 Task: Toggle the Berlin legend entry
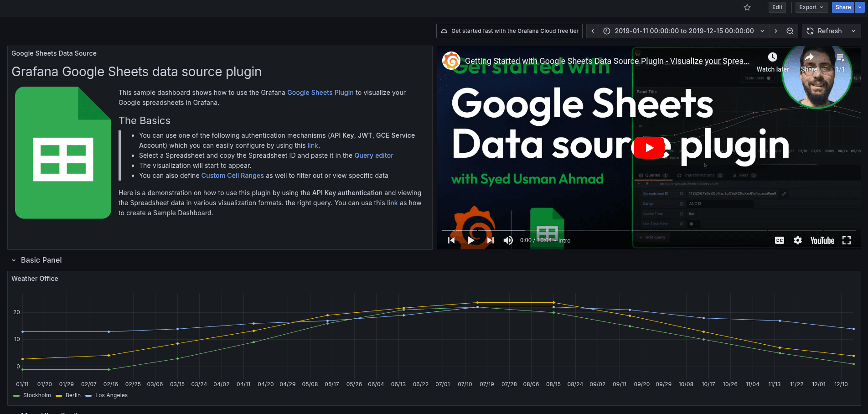tap(73, 395)
